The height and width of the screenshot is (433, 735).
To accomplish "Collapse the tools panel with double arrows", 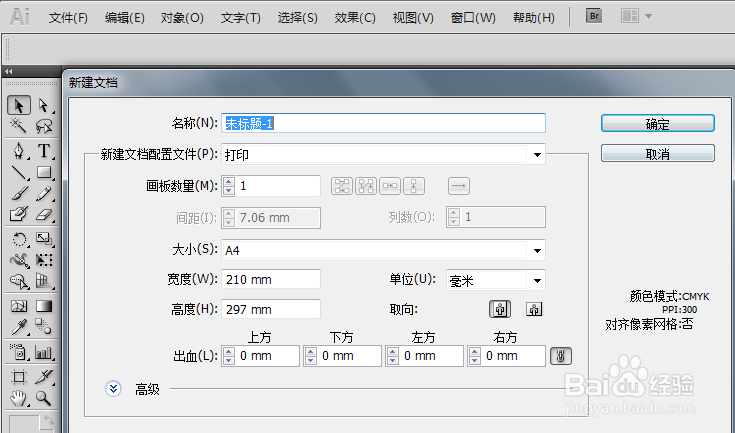I will point(9,72).
